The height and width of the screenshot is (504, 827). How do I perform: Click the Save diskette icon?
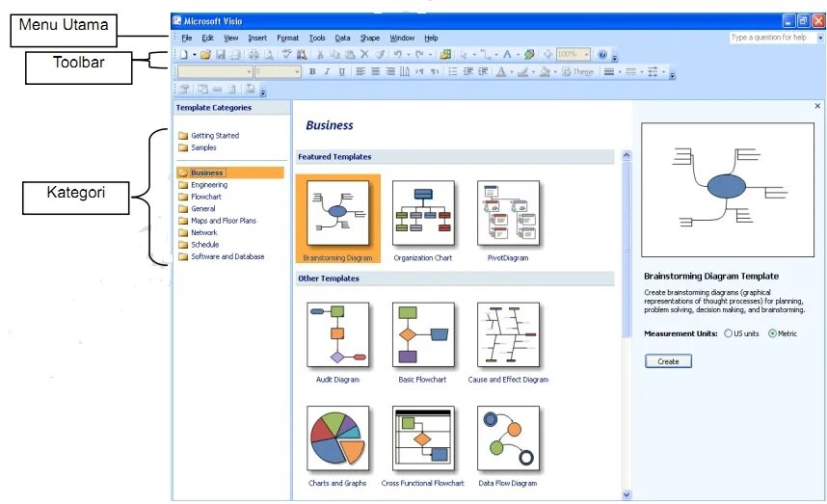tap(221, 54)
